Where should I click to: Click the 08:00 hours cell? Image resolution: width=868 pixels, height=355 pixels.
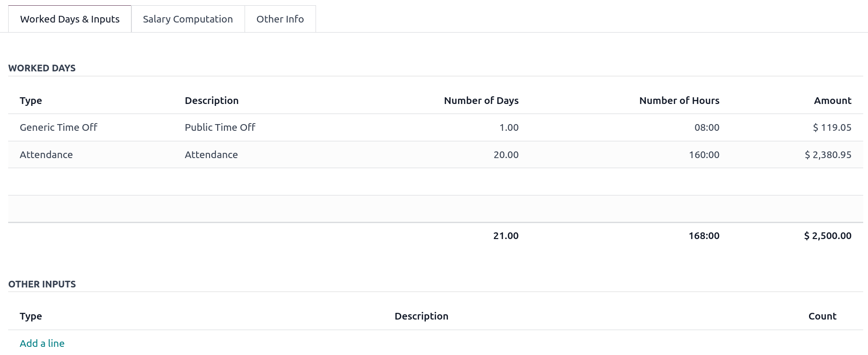tap(707, 127)
